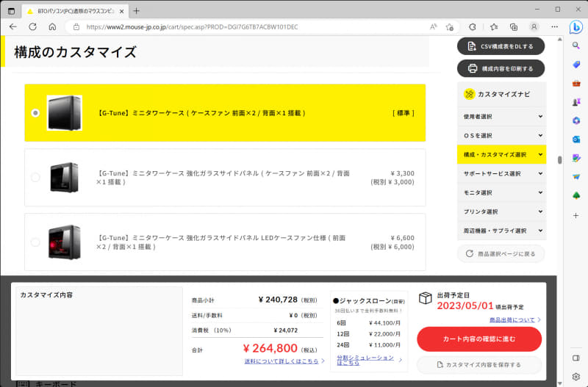Click the browser extension refresh icon
Viewport: 588px width, 387px height.
coord(473,27)
